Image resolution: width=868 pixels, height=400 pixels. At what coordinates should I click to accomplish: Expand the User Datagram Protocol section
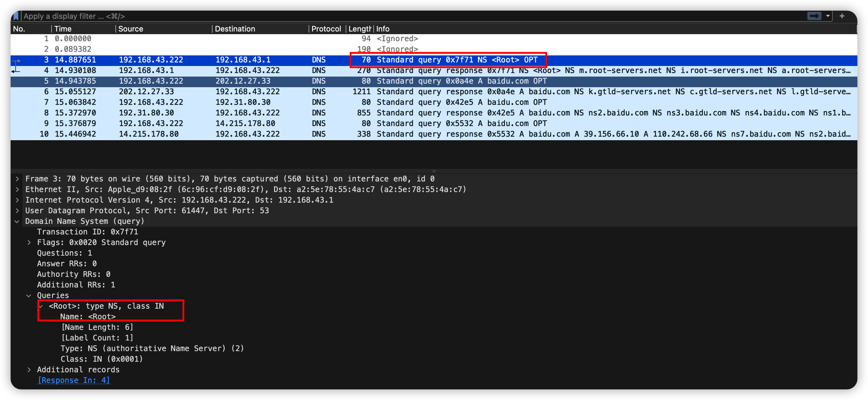(17, 211)
